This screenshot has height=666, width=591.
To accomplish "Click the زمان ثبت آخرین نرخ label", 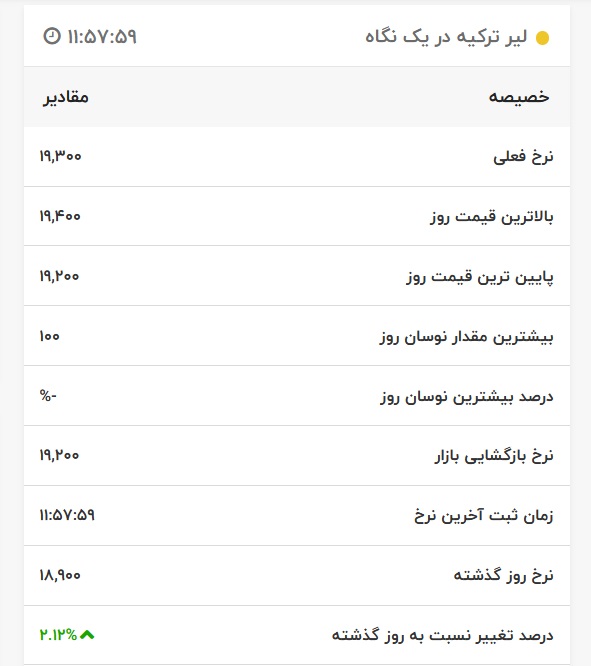I will click(484, 516).
